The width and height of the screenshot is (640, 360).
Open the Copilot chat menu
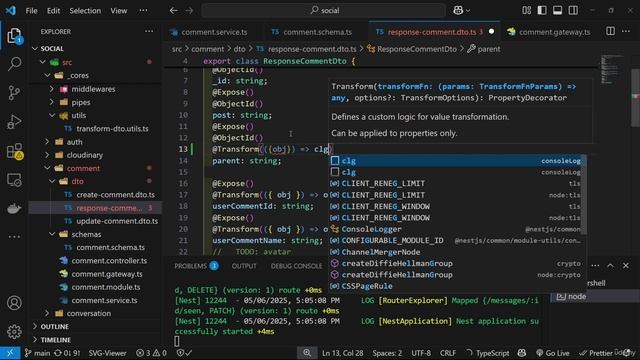pyautogui.click(x=461, y=11)
